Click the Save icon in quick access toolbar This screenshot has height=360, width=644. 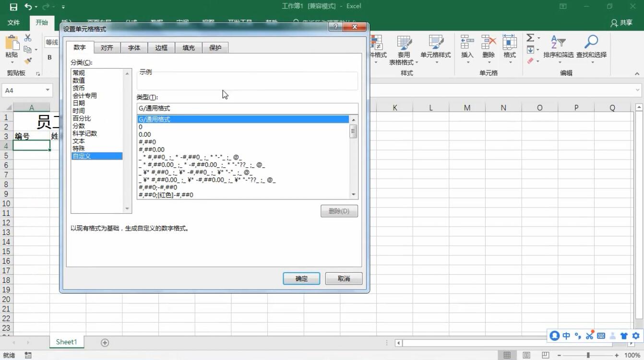pyautogui.click(x=13, y=7)
